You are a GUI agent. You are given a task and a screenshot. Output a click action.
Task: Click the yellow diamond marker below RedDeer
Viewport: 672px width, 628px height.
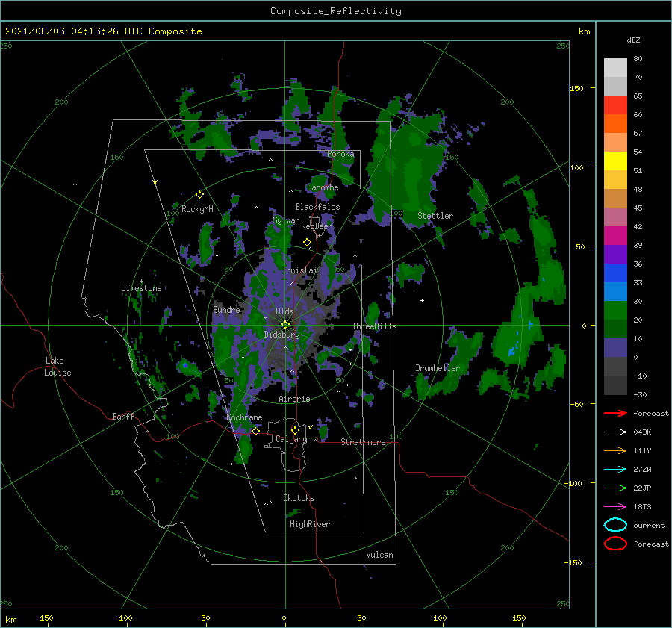[x=307, y=243]
